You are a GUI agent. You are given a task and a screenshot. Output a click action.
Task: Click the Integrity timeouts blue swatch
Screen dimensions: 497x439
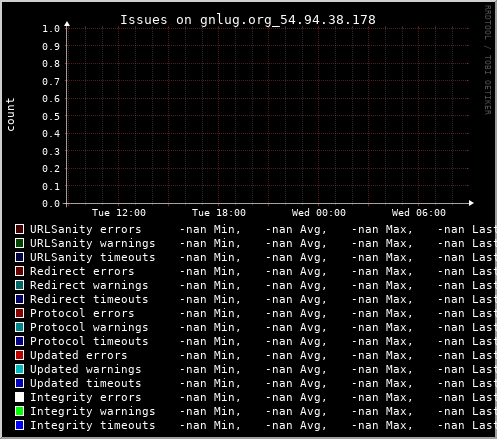tap(20, 425)
